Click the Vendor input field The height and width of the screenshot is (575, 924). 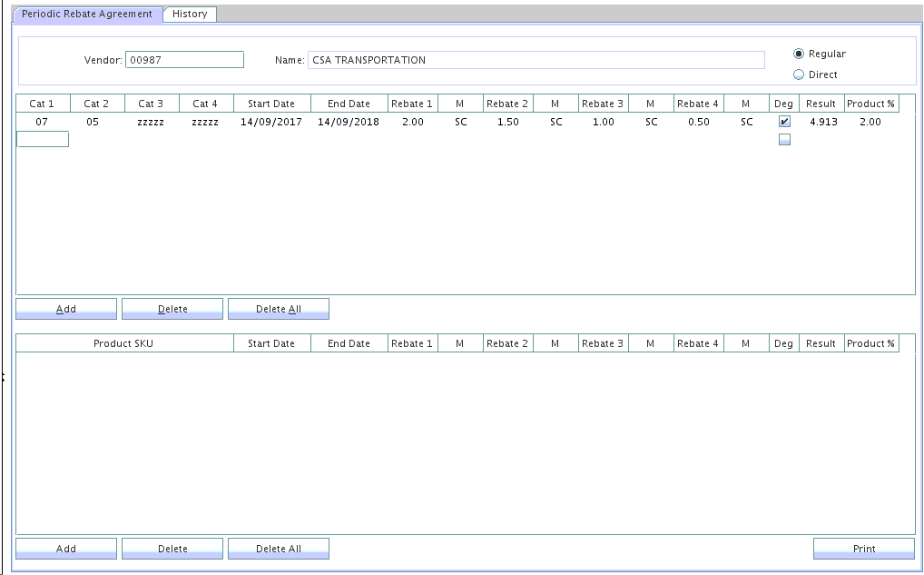[184, 60]
